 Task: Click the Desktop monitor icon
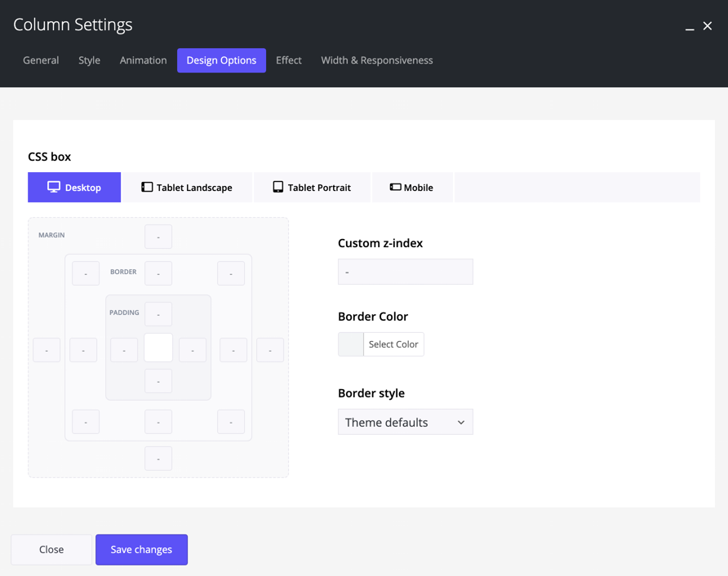point(54,187)
